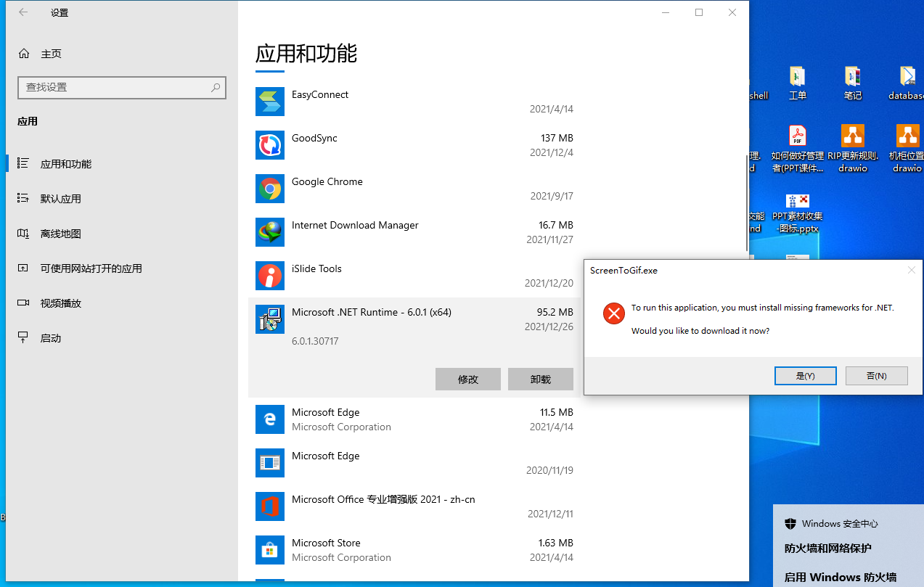Click the 95.2 MB size value
This screenshot has width=924, height=587.
pos(555,312)
